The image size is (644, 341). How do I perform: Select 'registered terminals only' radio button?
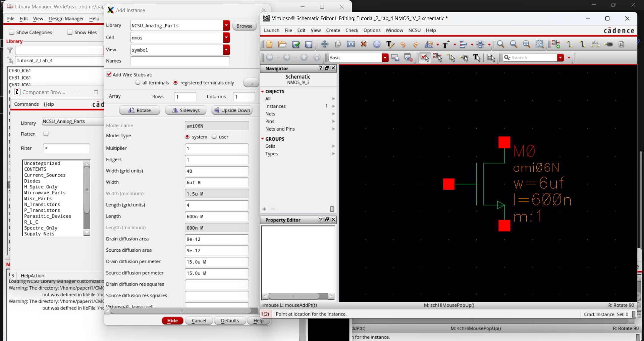pos(175,83)
